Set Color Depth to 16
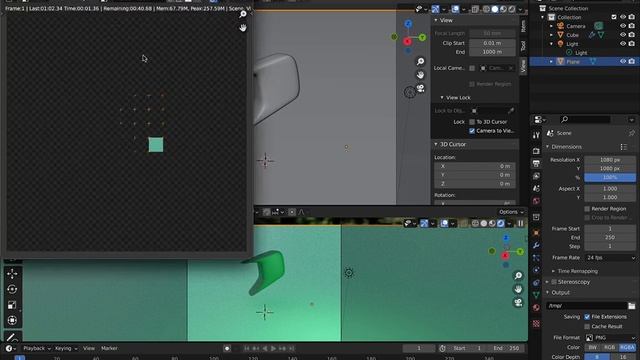The image size is (640, 360). [x=623, y=357]
